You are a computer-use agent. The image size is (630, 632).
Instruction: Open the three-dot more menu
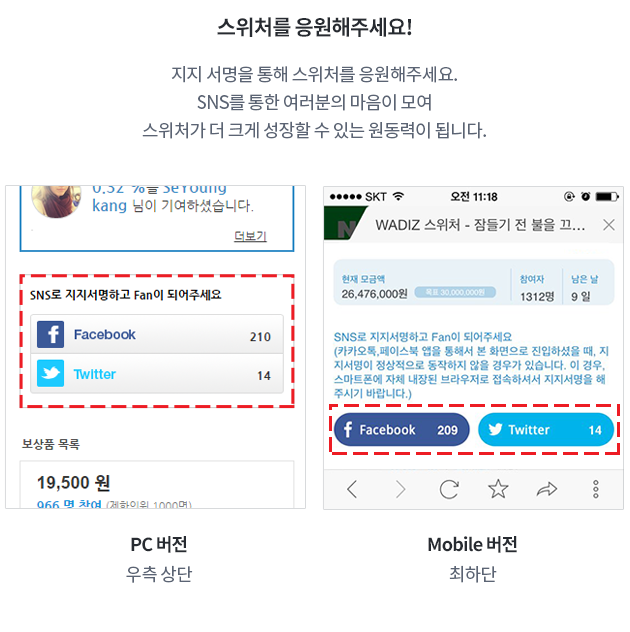(x=596, y=489)
